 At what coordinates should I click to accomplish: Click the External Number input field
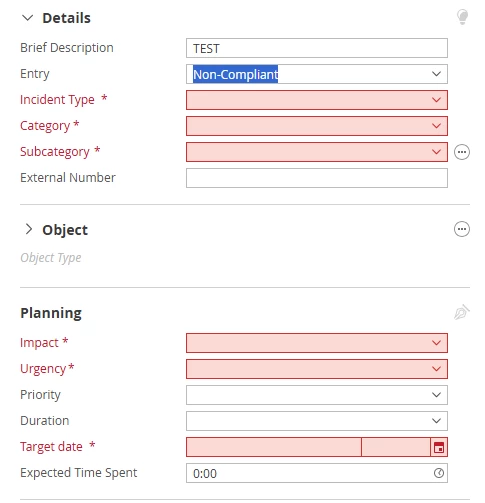pos(317,178)
